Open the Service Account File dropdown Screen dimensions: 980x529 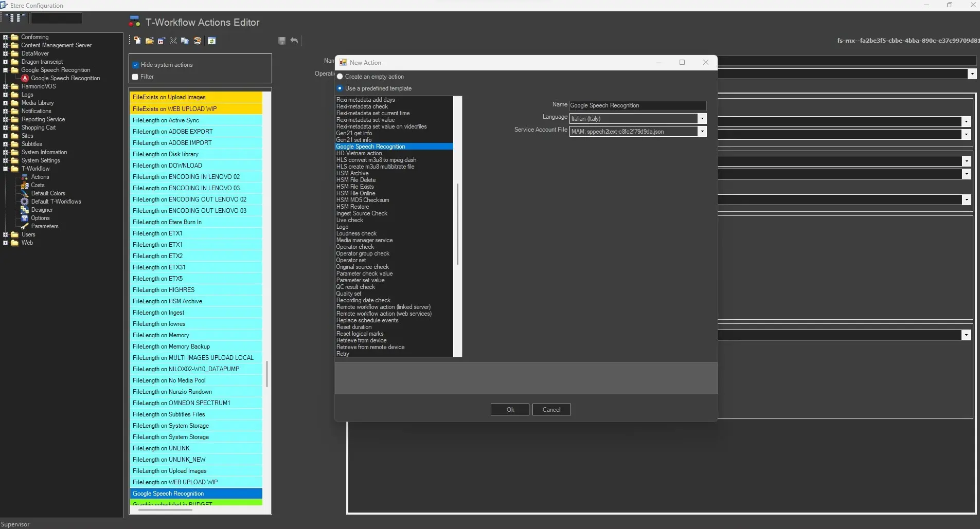[702, 132]
